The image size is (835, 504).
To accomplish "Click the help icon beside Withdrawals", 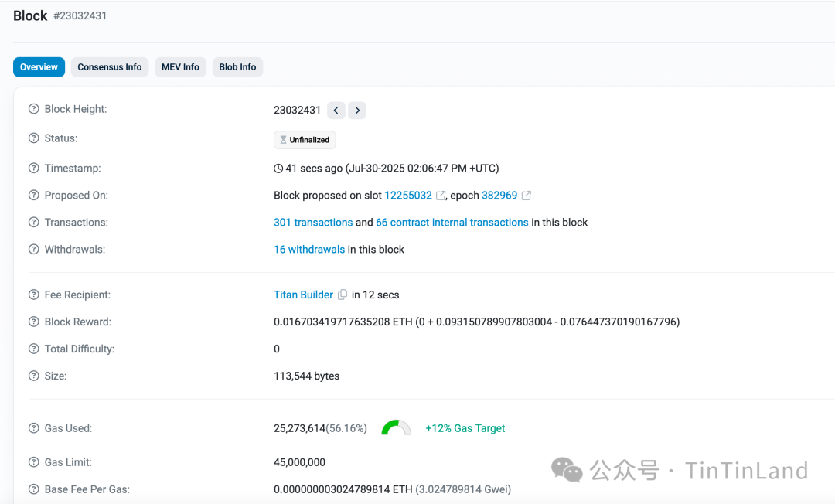I will tap(33, 250).
